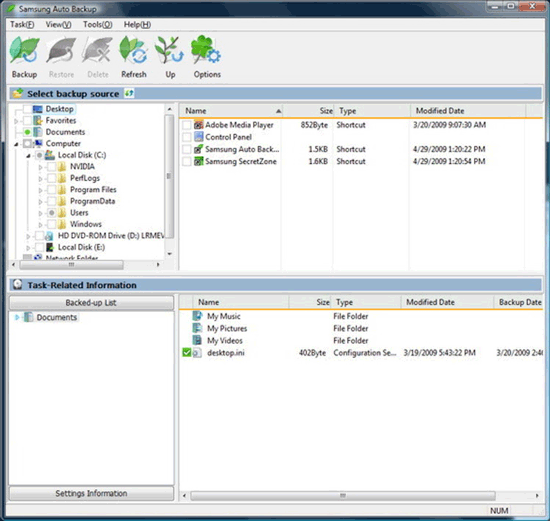
Task: Click the My Videos folder icon
Action: tap(197, 340)
